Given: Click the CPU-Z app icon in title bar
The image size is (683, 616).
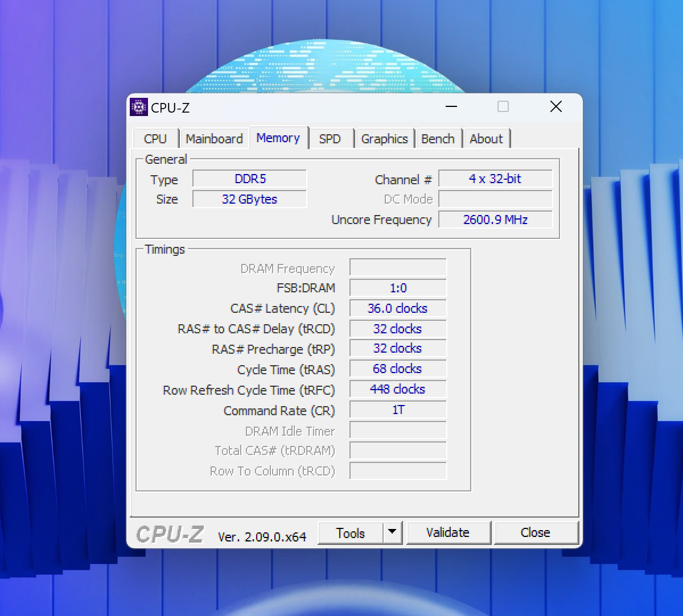Looking at the screenshot, I should 139,107.
